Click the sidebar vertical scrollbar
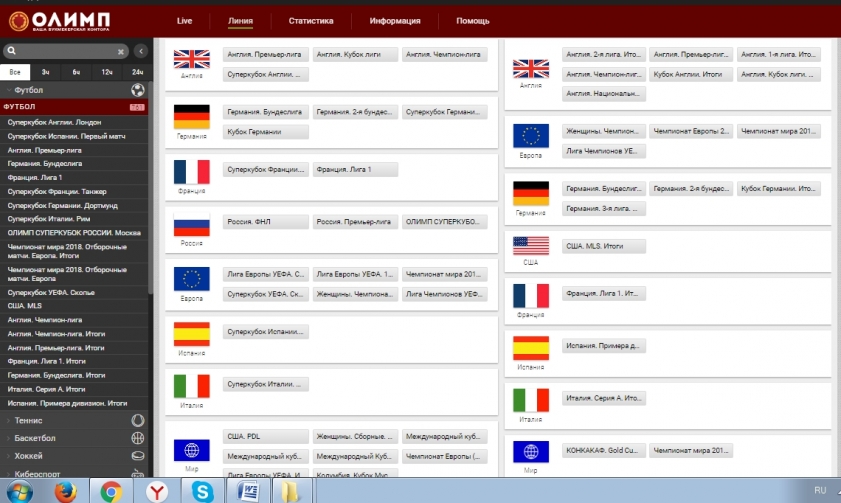 [151, 188]
